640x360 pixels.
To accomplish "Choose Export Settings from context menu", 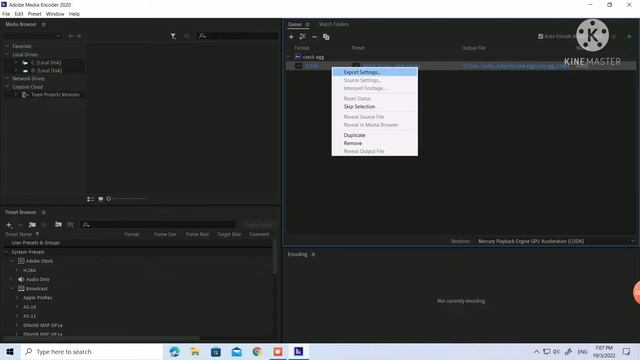I will [375, 72].
